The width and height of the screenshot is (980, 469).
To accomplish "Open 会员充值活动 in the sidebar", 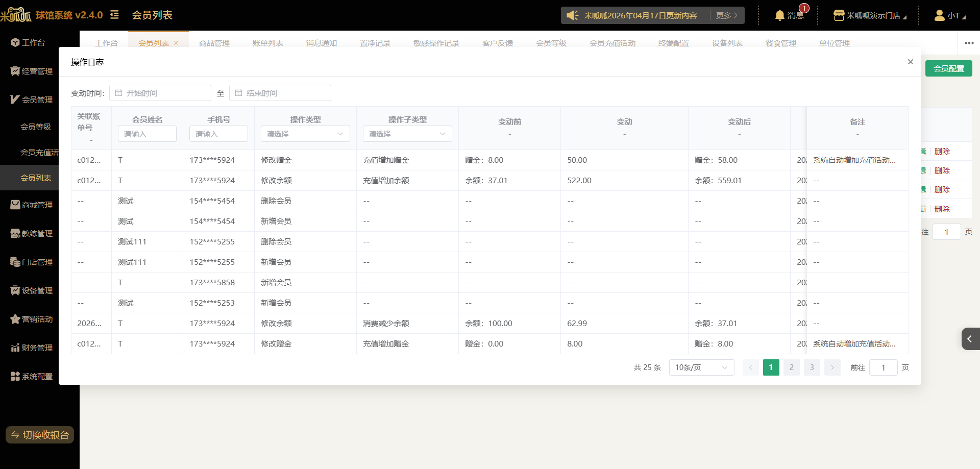I will 39,152.
